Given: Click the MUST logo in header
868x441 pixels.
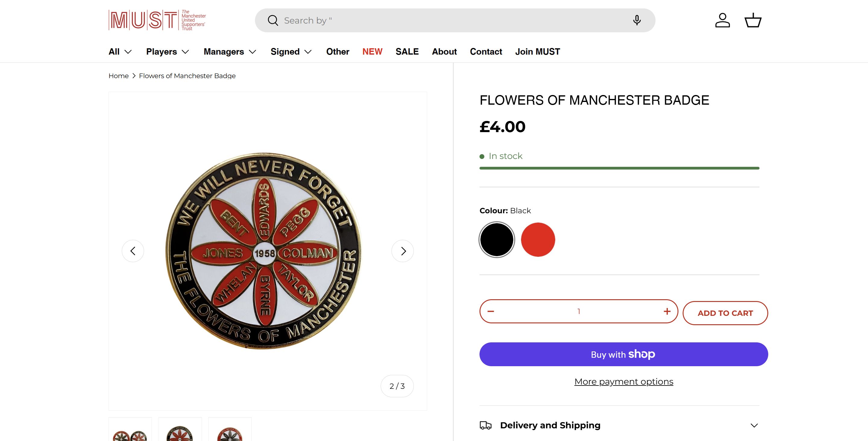Looking at the screenshot, I should point(157,20).
